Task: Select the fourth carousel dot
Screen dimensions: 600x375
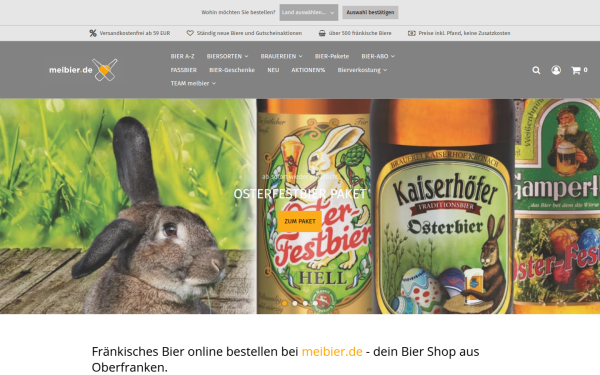Action: click(315, 303)
